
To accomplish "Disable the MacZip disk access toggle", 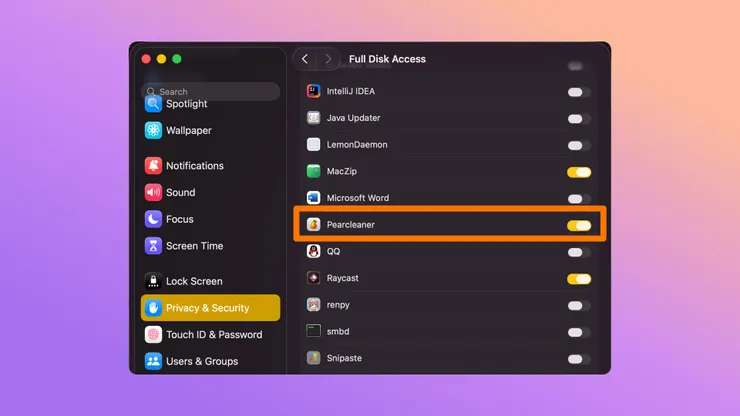I will 579,172.
